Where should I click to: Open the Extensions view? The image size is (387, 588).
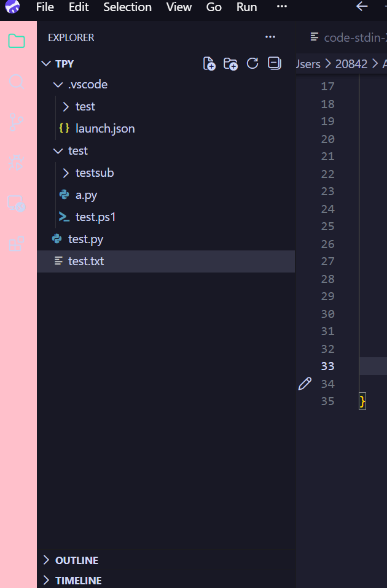tap(17, 244)
